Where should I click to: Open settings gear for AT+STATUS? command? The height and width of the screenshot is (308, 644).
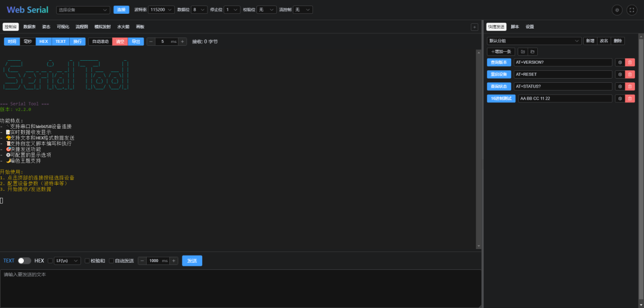coord(620,86)
